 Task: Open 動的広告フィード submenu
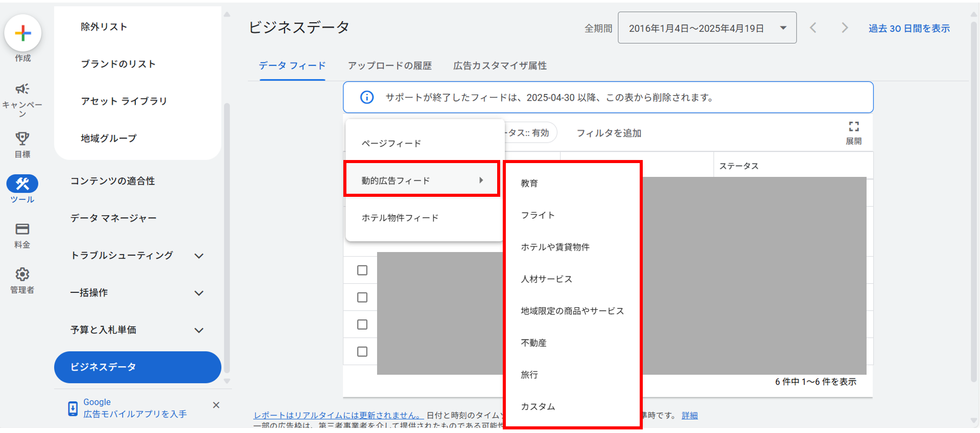tap(422, 180)
